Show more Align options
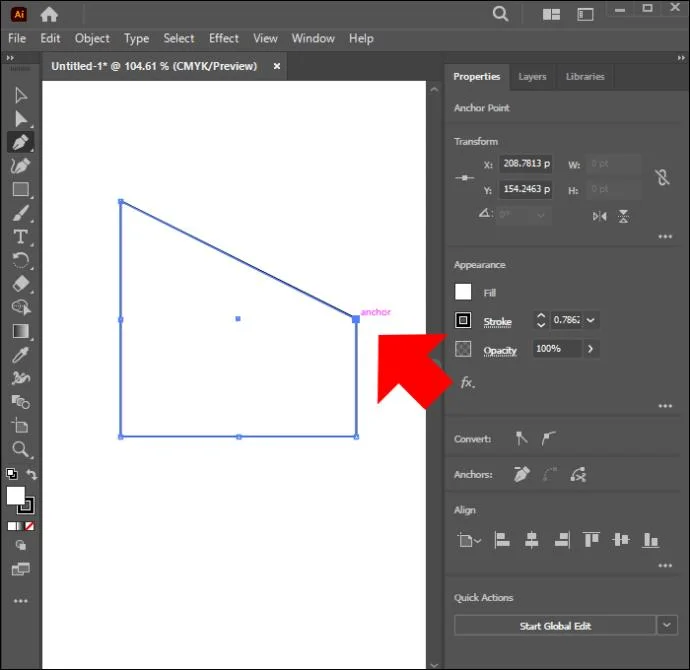The width and height of the screenshot is (690, 670). [x=665, y=565]
